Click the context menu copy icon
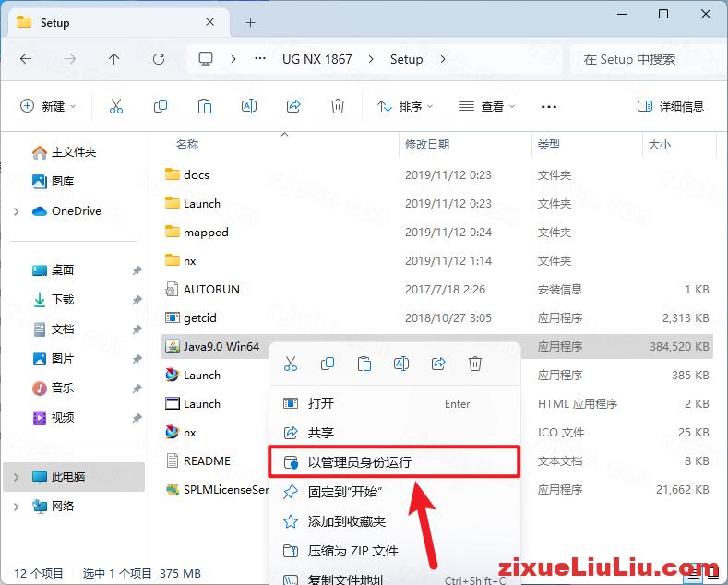The image size is (728, 585). click(x=328, y=364)
